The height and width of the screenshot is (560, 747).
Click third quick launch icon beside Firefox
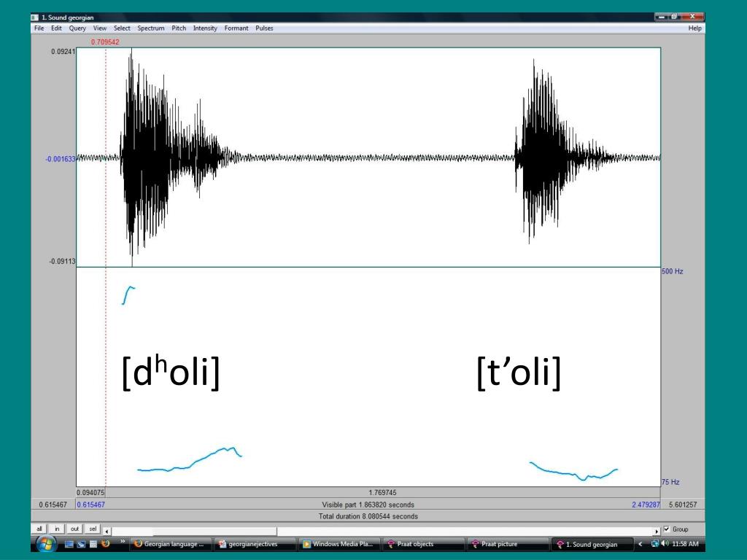pyautogui.click(x=93, y=544)
